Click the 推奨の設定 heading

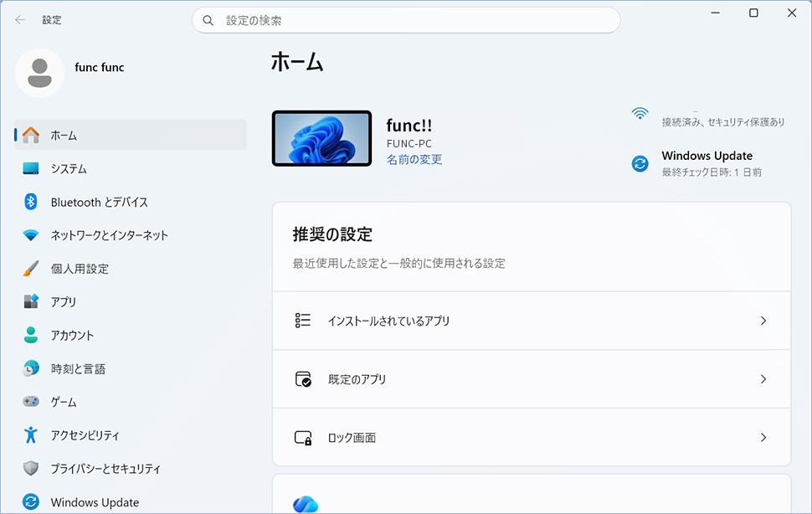332,234
